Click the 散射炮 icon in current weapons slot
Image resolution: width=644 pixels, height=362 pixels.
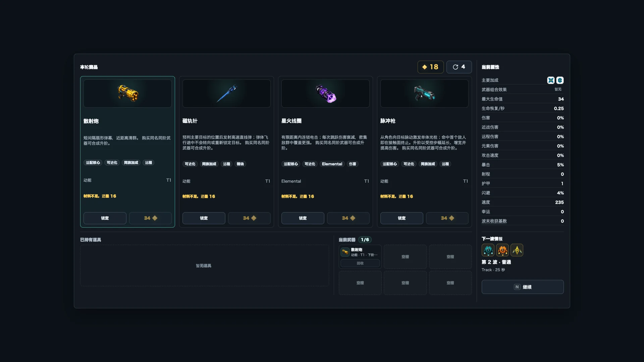tap(345, 252)
